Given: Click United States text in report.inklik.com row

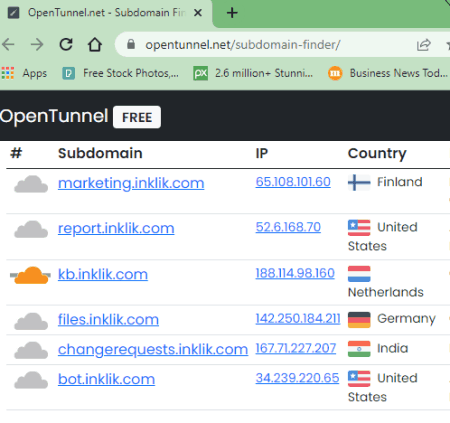Looking at the screenshot, I should tap(383, 237).
